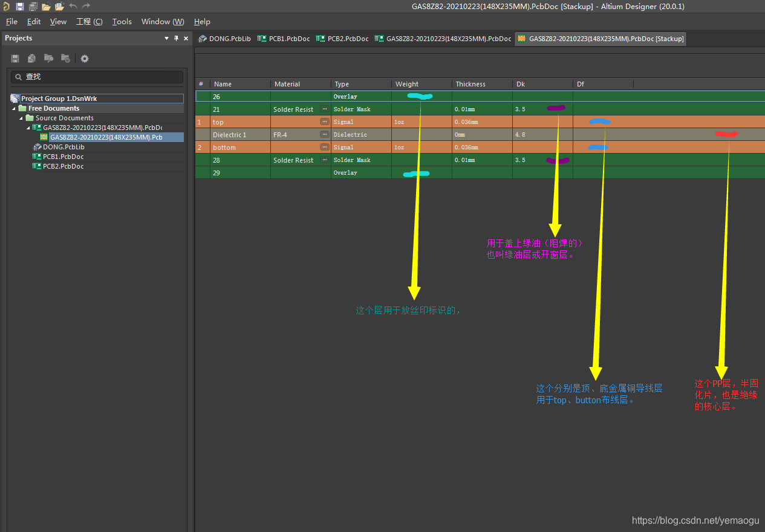
Task: Click the Open document folder icon in the title bar
Action: pos(46,6)
